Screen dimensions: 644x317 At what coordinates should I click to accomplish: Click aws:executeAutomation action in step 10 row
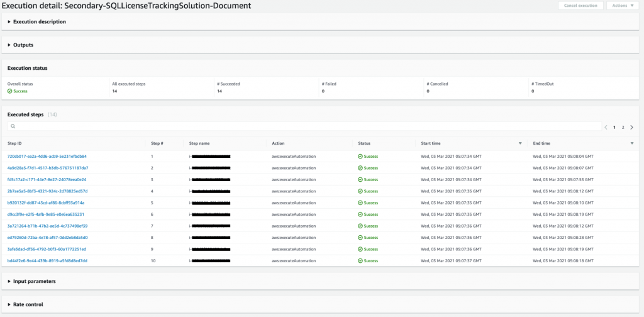pyautogui.click(x=294, y=260)
